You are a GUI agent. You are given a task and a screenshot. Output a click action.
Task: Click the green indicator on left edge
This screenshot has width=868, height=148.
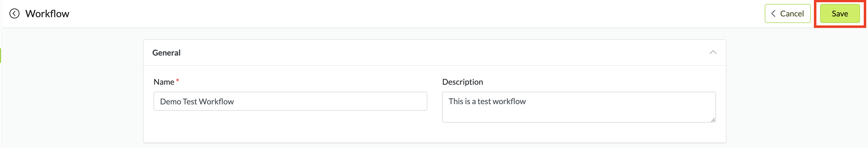[1, 56]
